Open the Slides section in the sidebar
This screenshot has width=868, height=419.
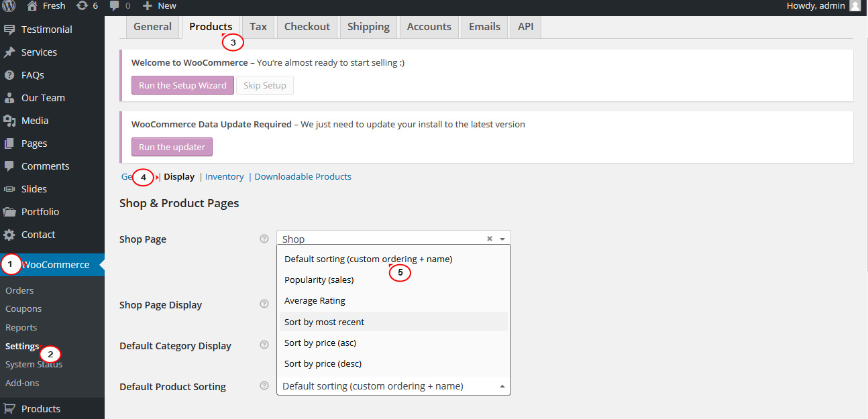pyautogui.click(x=34, y=188)
